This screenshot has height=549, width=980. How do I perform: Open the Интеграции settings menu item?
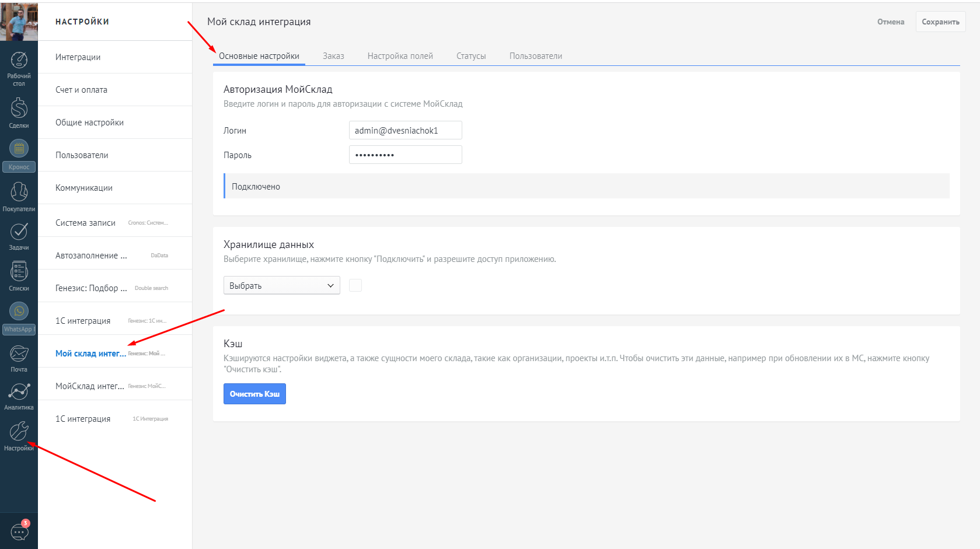pyautogui.click(x=78, y=57)
